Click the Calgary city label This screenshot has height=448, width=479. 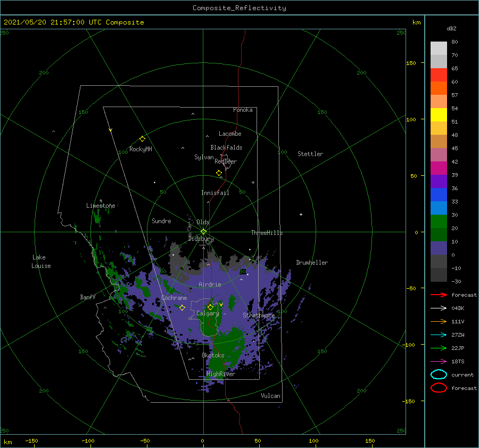pyautogui.click(x=208, y=313)
